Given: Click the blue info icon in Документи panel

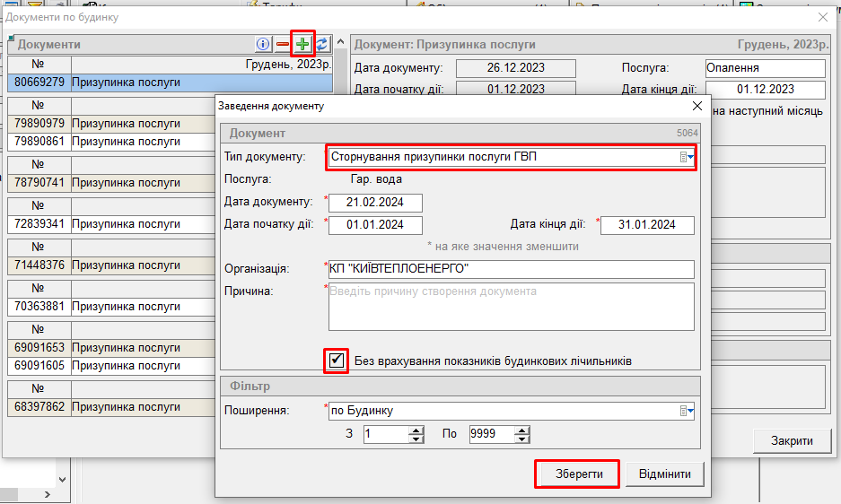Looking at the screenshot, I should 263,43.
